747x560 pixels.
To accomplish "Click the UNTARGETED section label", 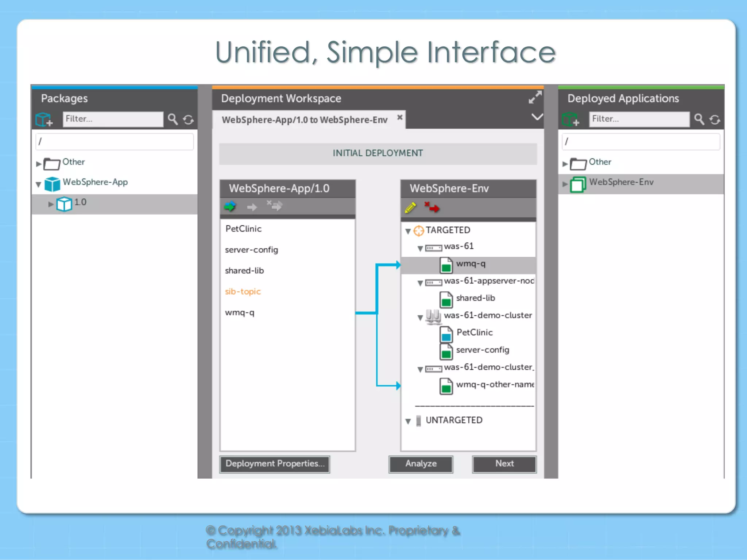I will 454,420.
